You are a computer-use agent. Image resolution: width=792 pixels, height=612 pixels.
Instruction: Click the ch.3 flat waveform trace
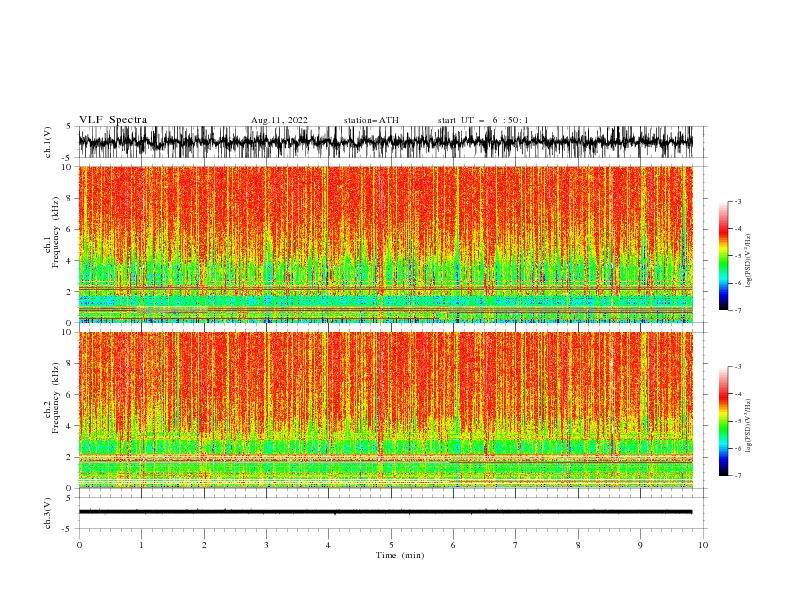(385, 512)
